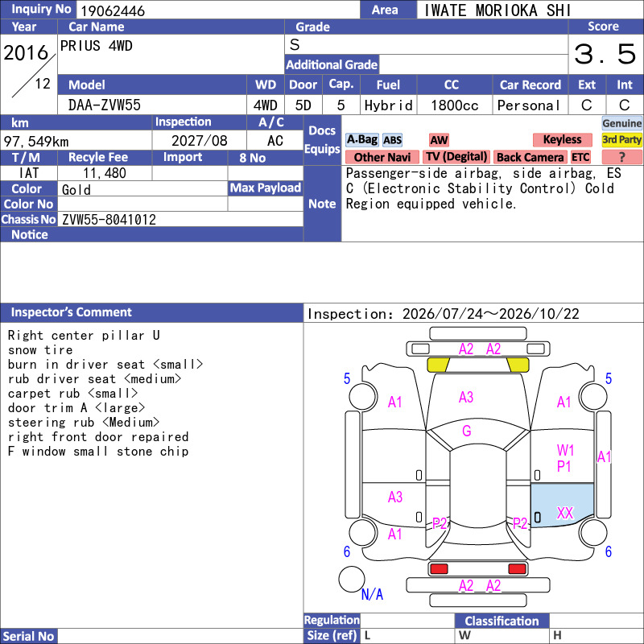Click the Regulation label
644x644 pixels.
pyautogui.click(x=332, y=620)
